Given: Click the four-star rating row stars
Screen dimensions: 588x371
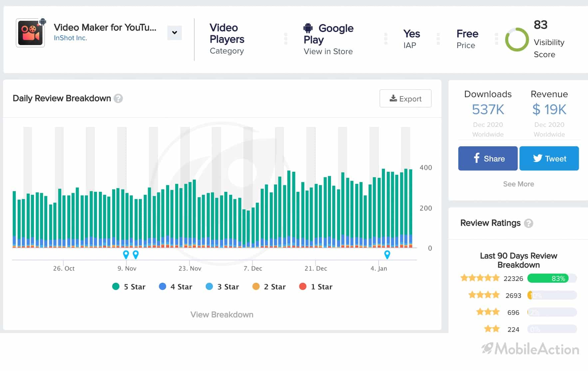Looking at the screenshot, I should tap(484, 295).
